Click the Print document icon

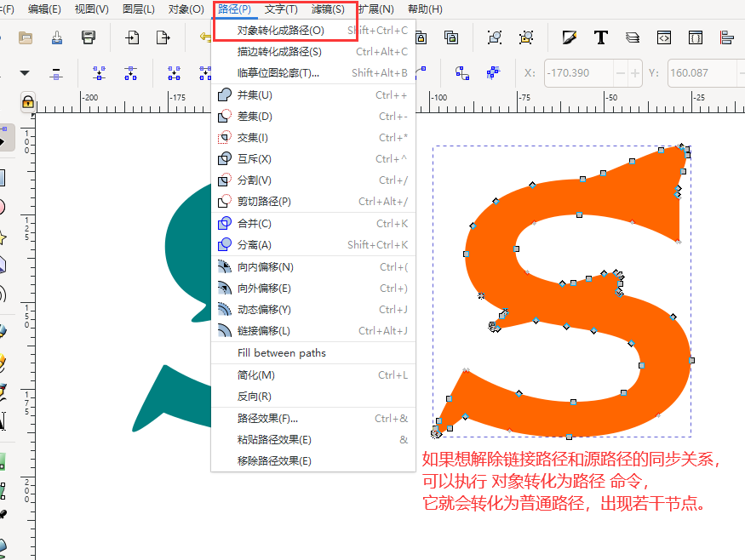click(x=89, y=37)
